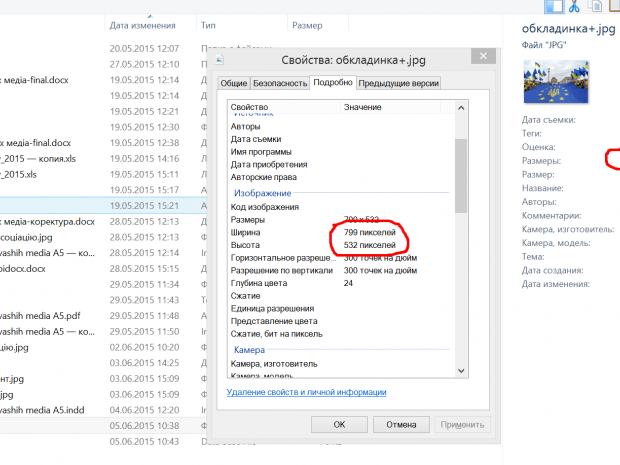The width and height of the screenshot is (620, 465).
Task: Switch to the Общие tab
Action: click(x=234, y=84)
